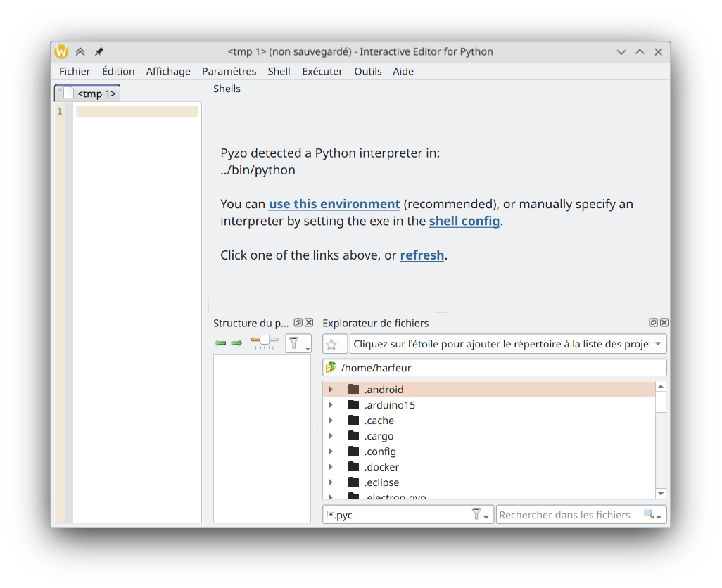Expand the .cache folder

(x=331, y=421)
